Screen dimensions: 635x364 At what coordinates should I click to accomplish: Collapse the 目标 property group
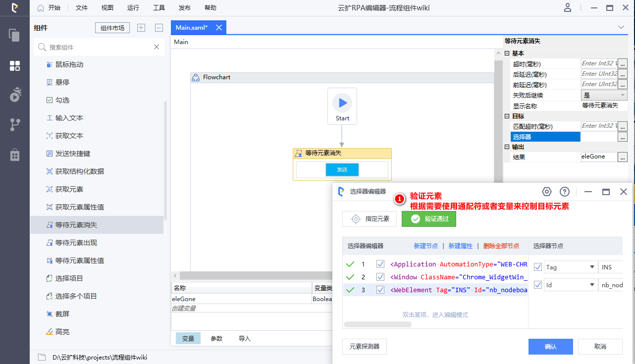point(507,116)
